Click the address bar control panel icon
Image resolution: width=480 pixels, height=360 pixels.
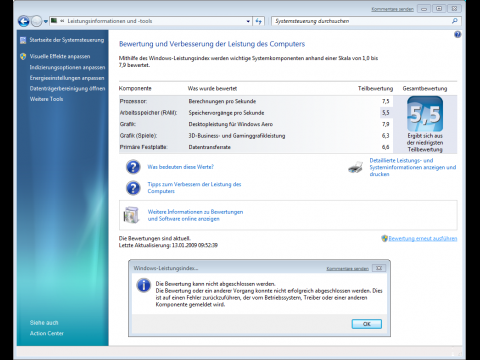point(54,21)
